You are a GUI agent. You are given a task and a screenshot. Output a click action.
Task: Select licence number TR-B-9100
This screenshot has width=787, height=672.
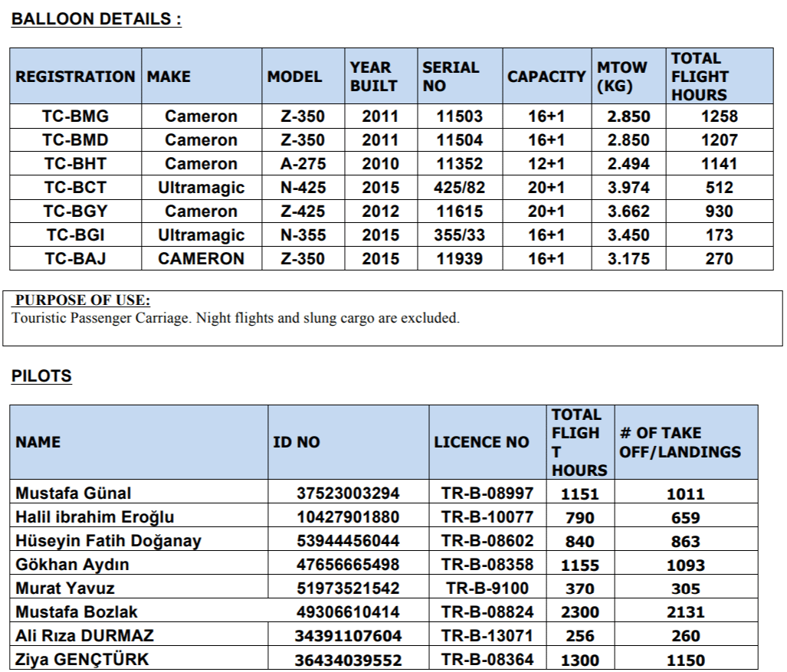pyautogui.click(x=487, y=588)
